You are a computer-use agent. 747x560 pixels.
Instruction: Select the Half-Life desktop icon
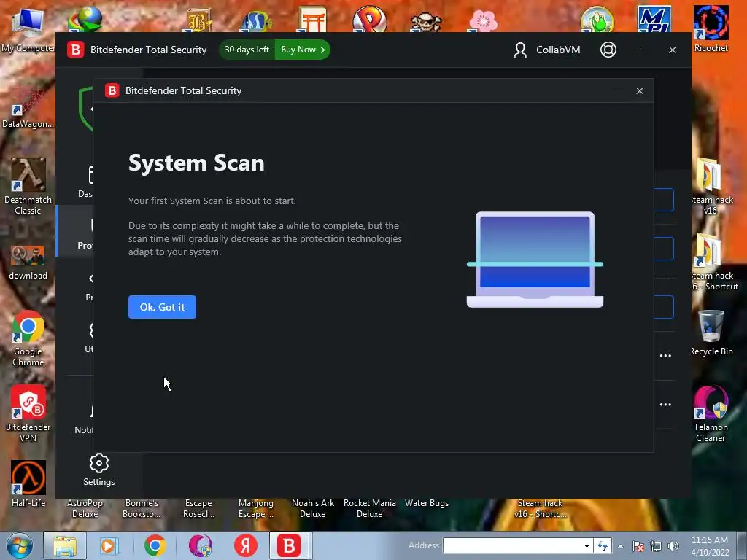pos(28,484)
